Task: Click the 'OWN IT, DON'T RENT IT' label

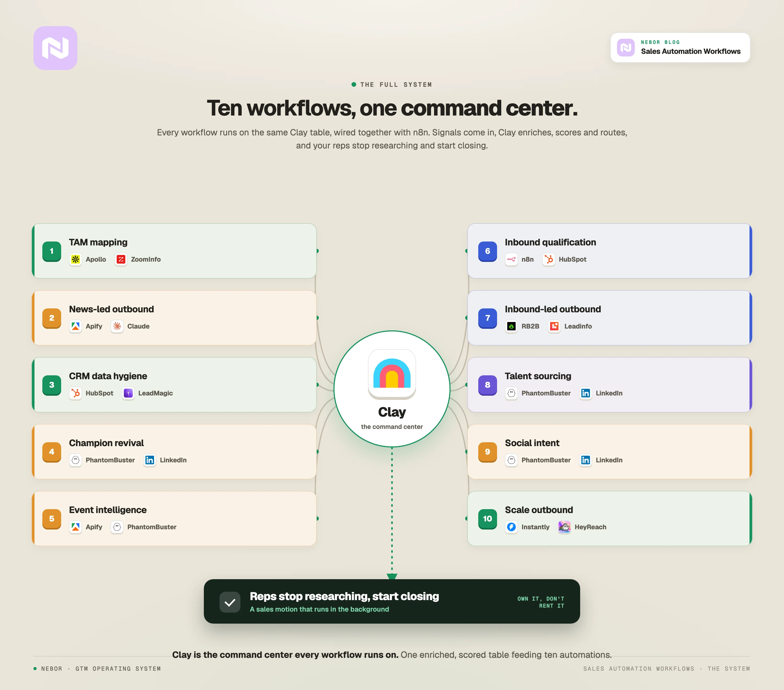Action: (x=541, y=602)
